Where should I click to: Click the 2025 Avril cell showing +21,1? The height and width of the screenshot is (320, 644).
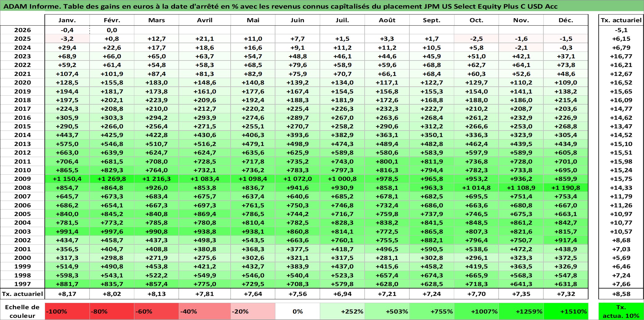205,39
